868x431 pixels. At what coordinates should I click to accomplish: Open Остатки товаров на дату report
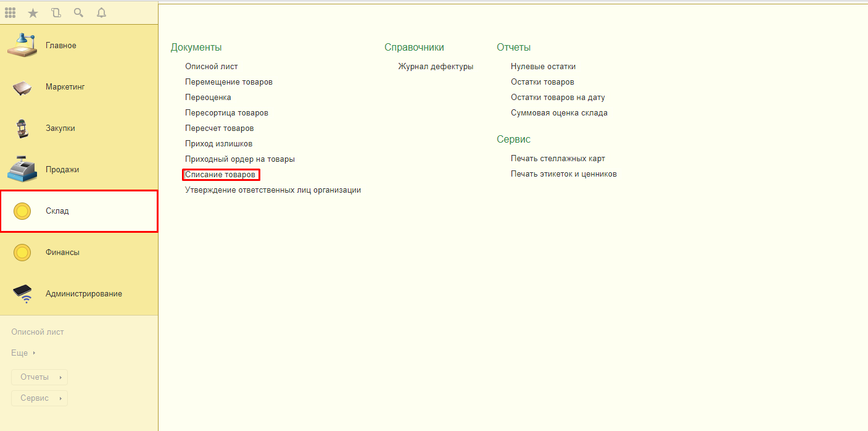(557, 98)
